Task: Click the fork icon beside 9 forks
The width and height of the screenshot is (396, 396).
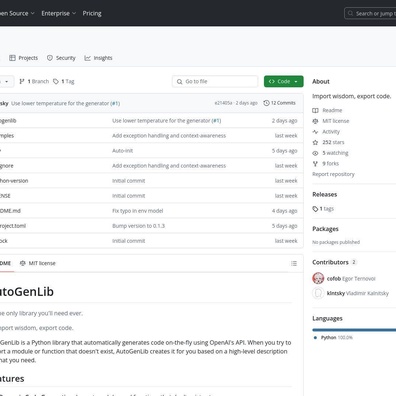Action: tap(315, 163)
